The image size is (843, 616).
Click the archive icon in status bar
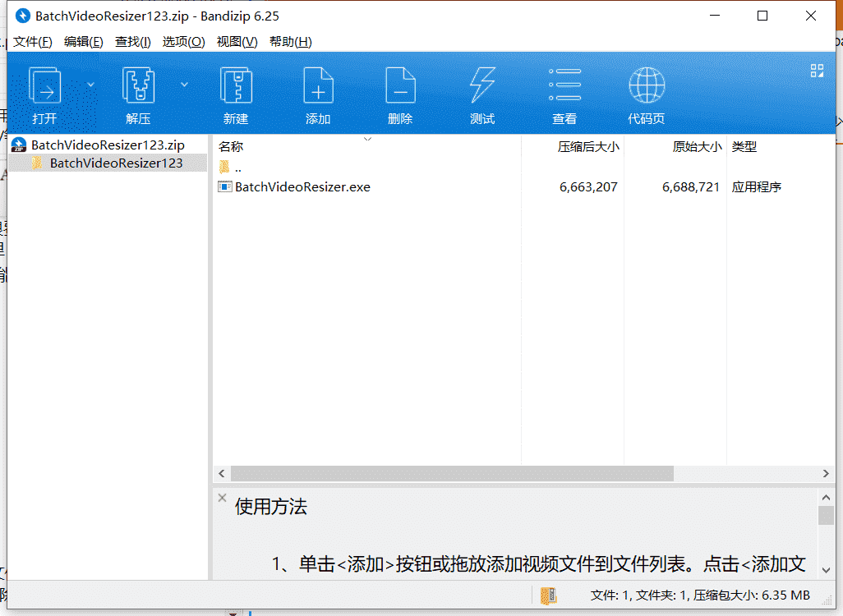point(548,595)
